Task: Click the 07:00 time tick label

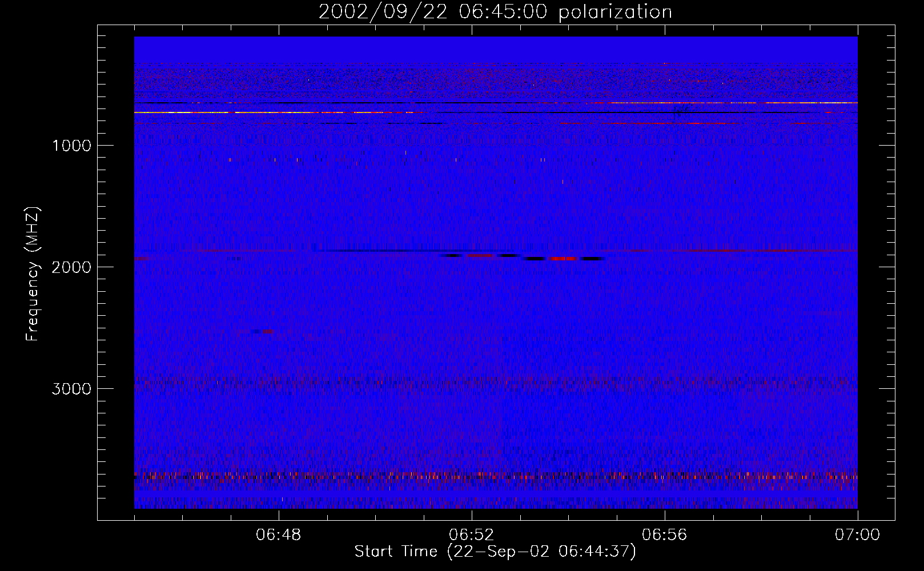Action: point(857,535)
